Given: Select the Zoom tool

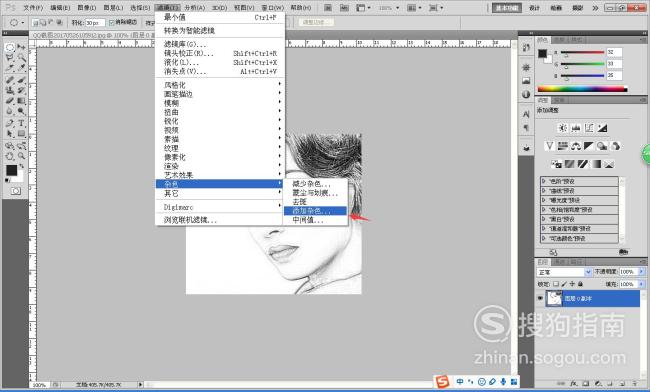Looking at the screenshot, I should point(21,156).
